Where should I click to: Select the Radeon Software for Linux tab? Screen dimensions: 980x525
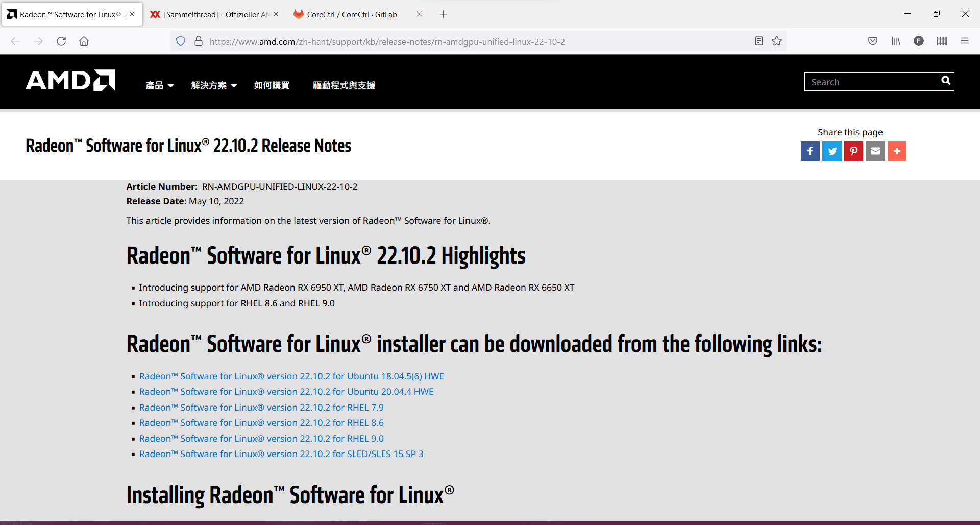tap(71, 14)
